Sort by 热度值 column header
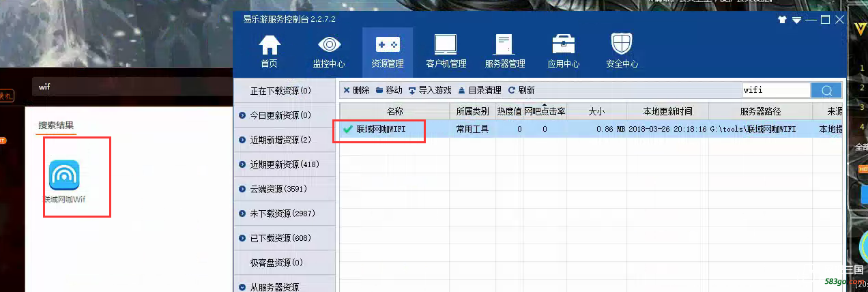The image size is (868, 292). (x=510, y=111)
